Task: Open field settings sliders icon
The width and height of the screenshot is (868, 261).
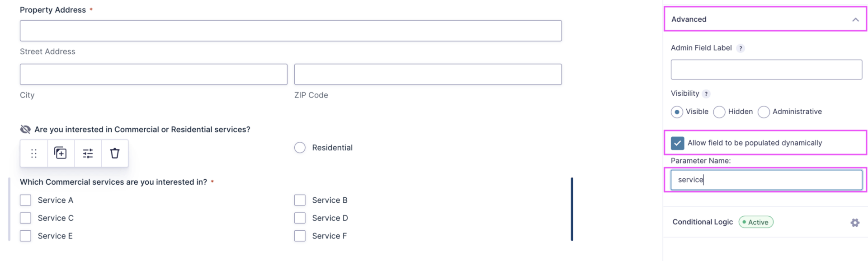Action: coord(88,154)
